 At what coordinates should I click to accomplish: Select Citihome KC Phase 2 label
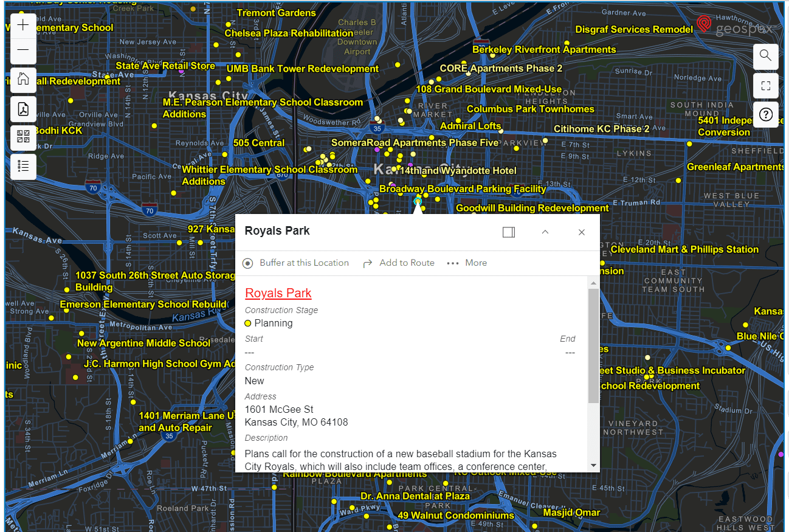[x=601, y=128]
